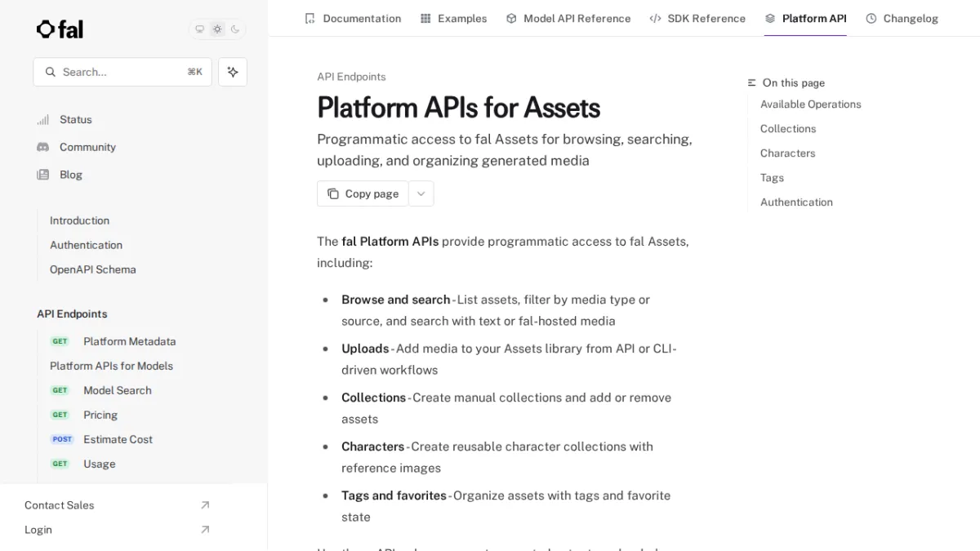Open Platform APIs for Models group
The width and height of the screenshot is (980, 551).
[x=111, y=366]
